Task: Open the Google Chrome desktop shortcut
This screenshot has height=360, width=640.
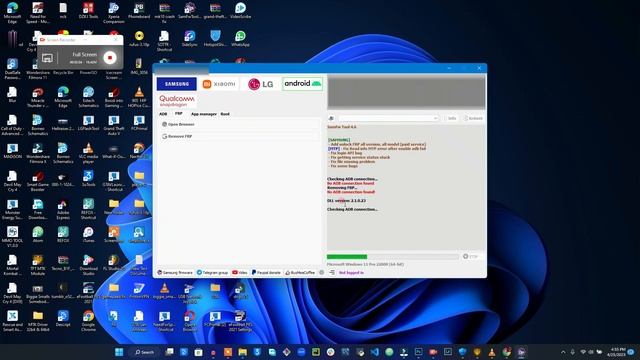Action: tap(88, 321)
